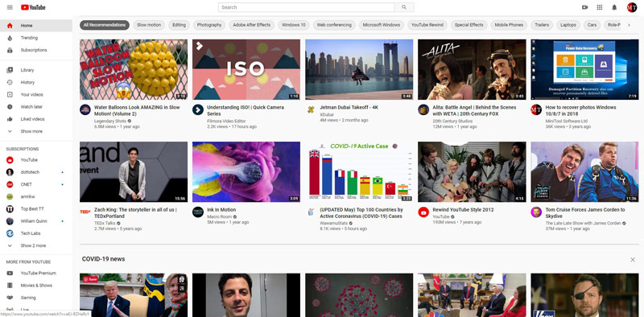Open the COVID-19 Active Case thumbnail

[359, 171]
